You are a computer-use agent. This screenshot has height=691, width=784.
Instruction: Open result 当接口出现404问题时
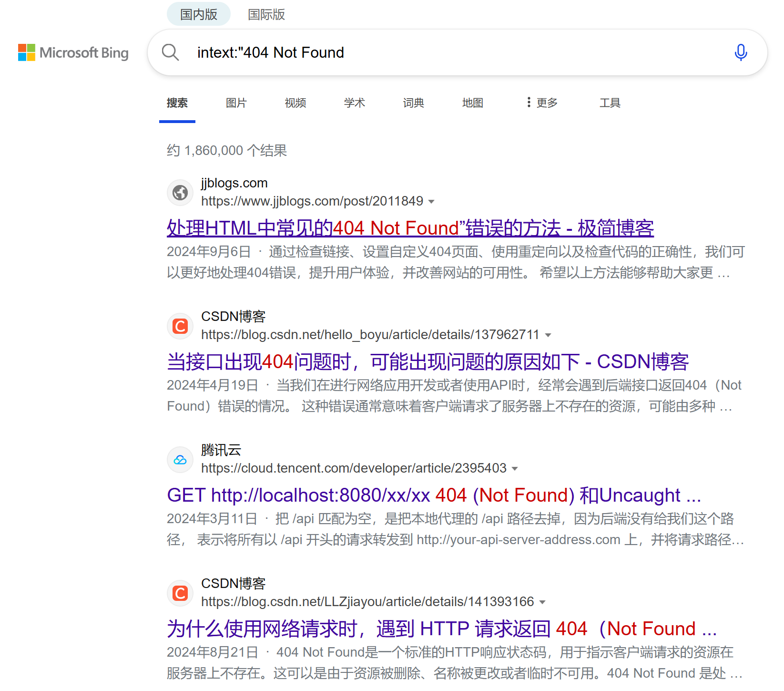428,361
